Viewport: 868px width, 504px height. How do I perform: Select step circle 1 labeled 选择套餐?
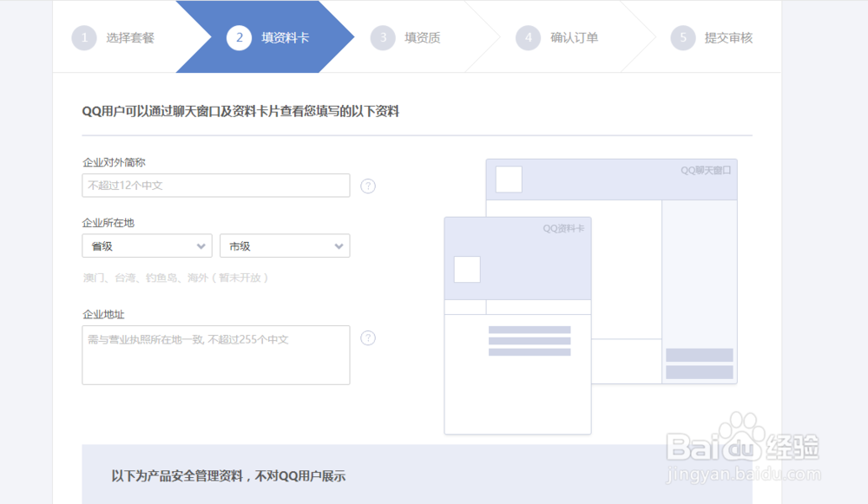84,37
